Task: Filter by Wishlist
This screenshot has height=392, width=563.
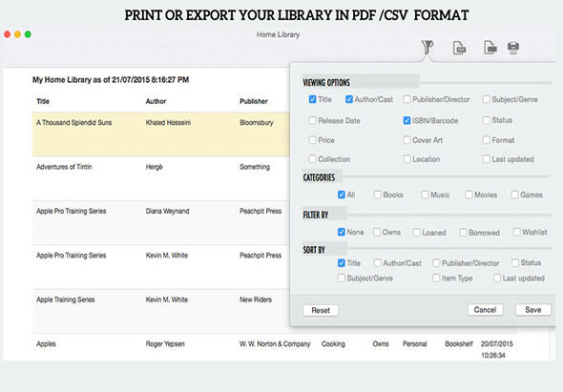Action: [x=516, y=232]
